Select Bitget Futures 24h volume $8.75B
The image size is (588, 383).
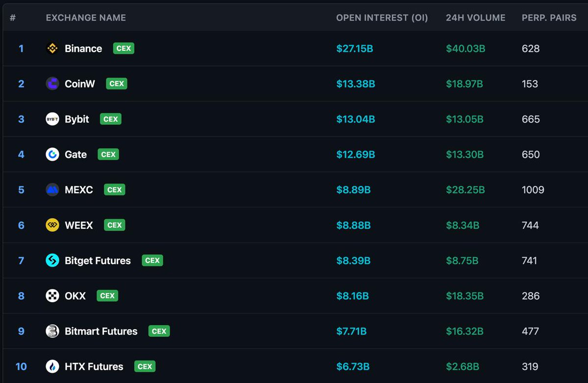462,261
